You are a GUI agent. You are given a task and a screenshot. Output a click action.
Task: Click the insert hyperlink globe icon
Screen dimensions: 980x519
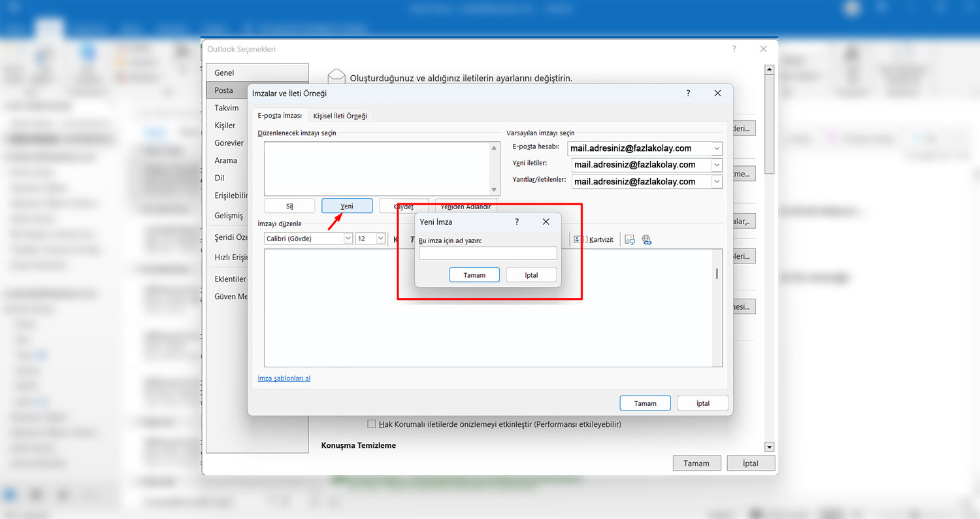pyautogui.click(x=647, y=240)
